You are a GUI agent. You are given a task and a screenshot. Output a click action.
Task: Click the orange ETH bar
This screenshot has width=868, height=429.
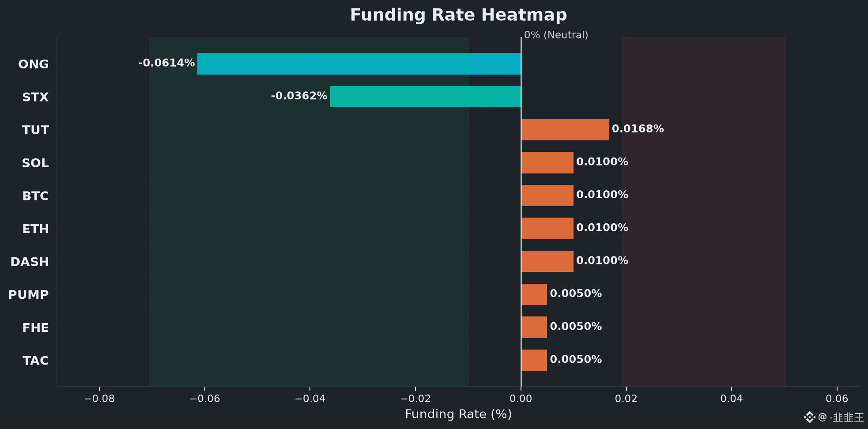[x=547, y=228]
